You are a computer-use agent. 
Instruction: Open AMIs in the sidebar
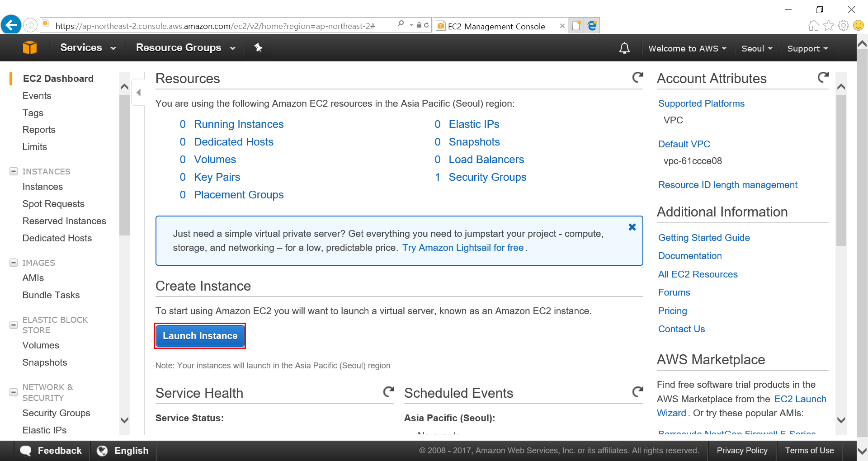pos(33,278)
